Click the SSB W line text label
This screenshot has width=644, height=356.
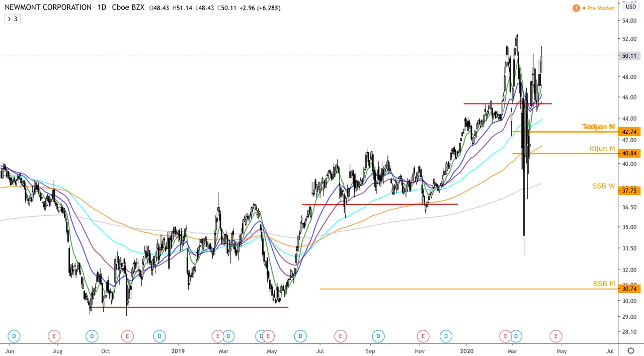604,186
